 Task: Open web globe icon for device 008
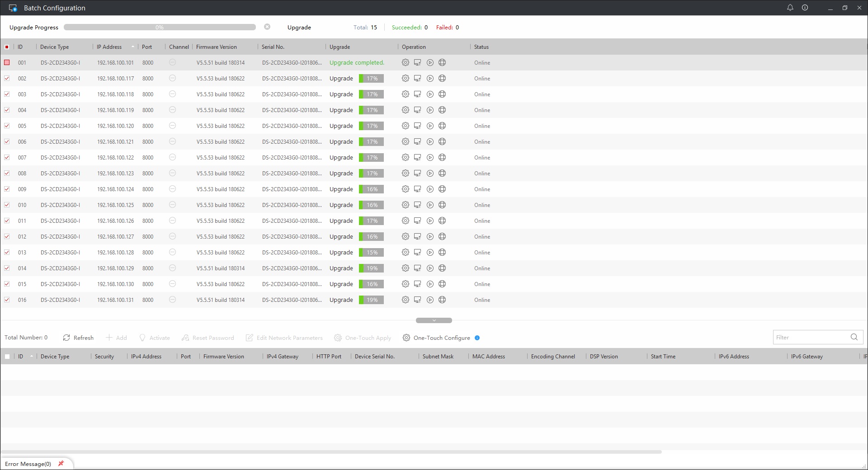pyautogui.click(x=442, y=173)
